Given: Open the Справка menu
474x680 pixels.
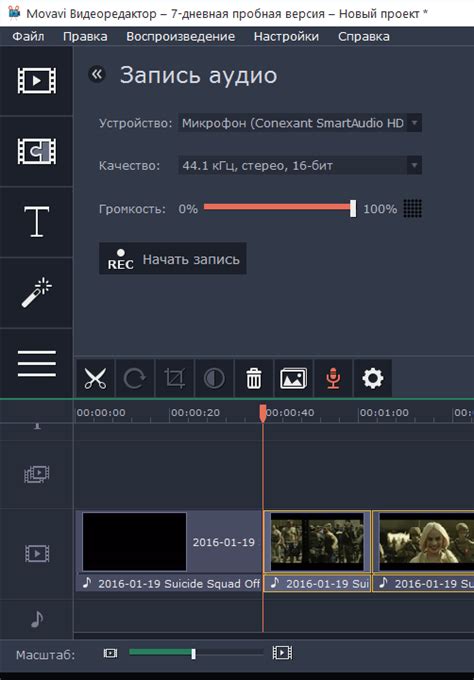Looking at the screenshot, I should [363, 36].
